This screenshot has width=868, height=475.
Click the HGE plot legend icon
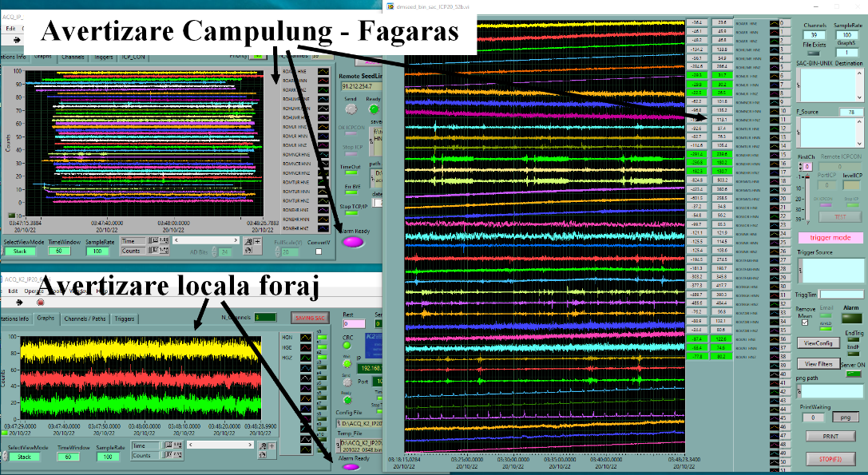pos(306,348)
